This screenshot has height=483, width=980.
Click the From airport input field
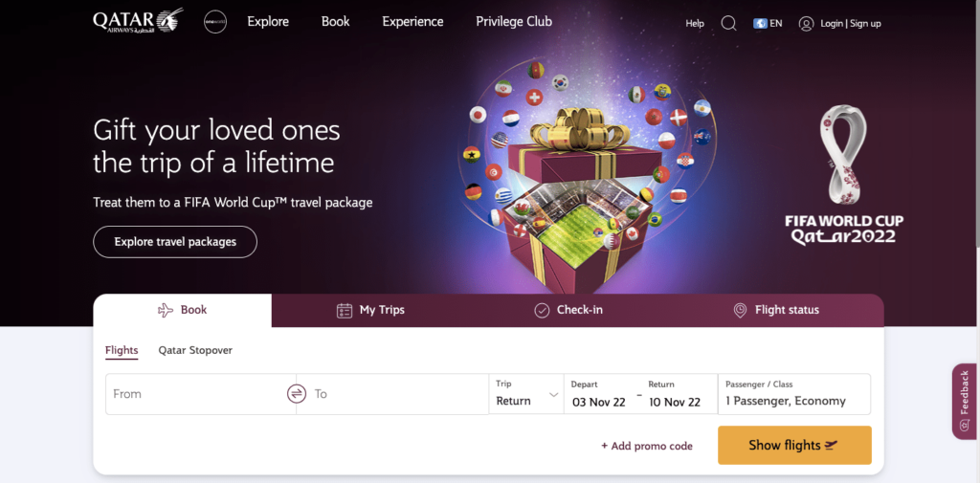(x=196, y=394)
